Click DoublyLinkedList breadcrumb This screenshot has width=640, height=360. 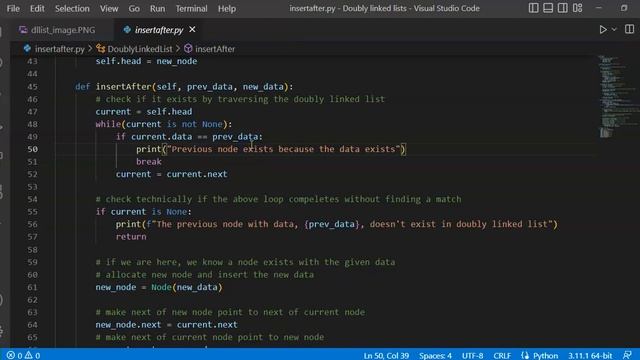coord(140,49)
